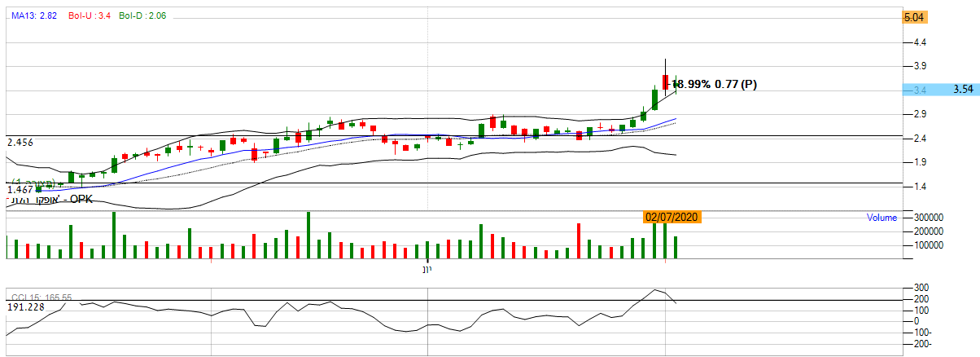Image resolution: width=980 pixels, height=357 pixels.
Task: Click the 1.467 horizontal line label
Action: click(20, 189)
